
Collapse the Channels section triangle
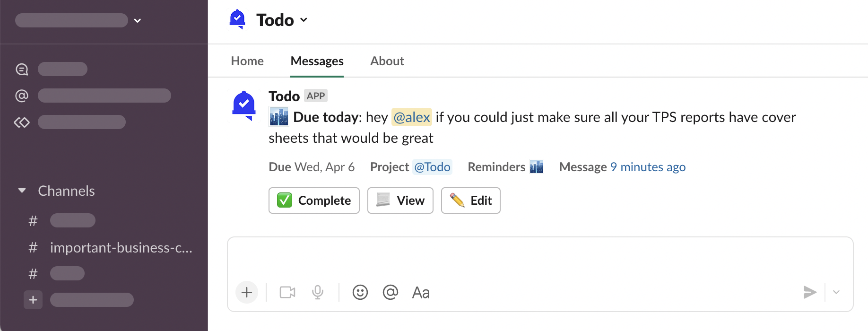point(22,191)
